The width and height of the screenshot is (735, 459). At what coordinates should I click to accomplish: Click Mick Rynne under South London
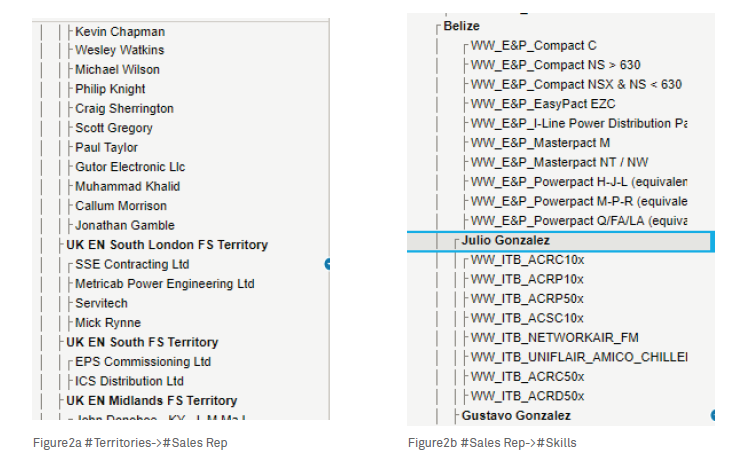click(108, 323)
